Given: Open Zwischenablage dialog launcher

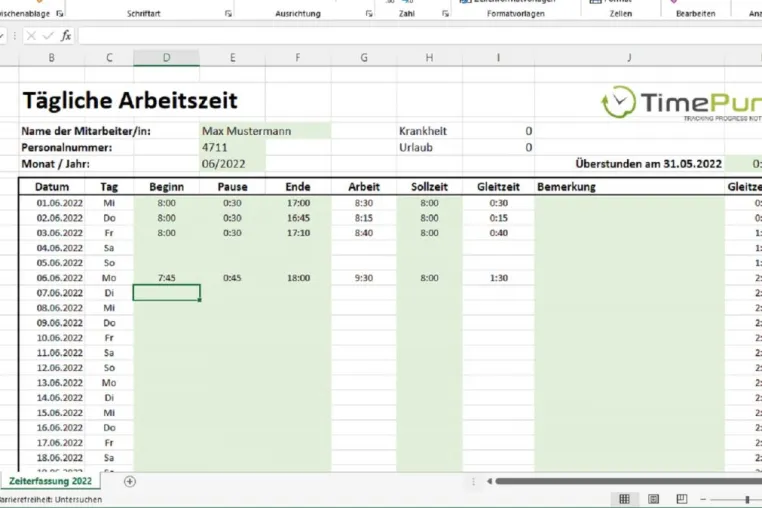Looking at the screenshot, I should click(x=60, y=14).
